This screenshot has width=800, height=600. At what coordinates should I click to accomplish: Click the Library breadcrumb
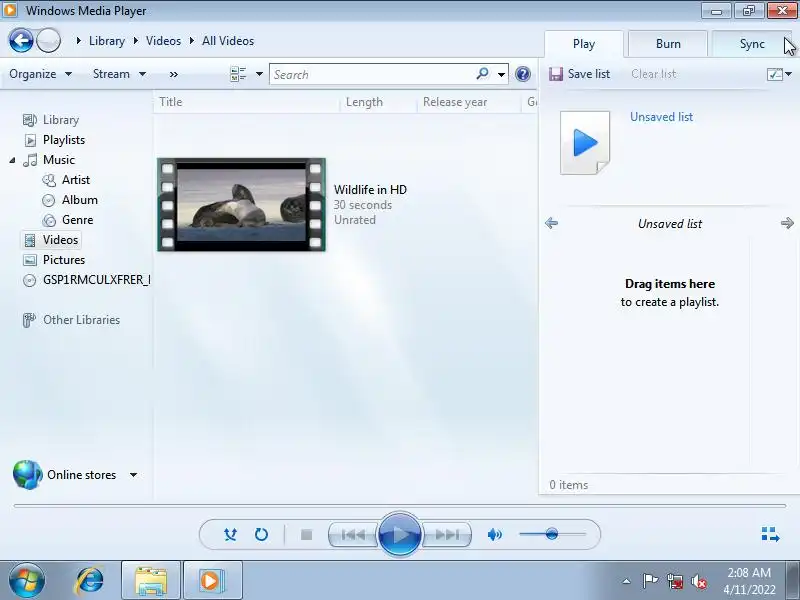[107, 41]
